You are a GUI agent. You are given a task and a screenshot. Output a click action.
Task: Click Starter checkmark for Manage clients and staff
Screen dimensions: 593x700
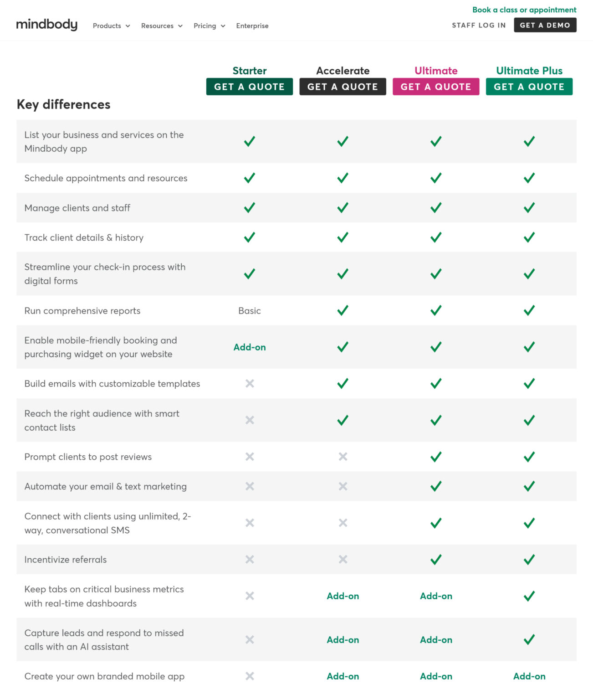(250, 208)
